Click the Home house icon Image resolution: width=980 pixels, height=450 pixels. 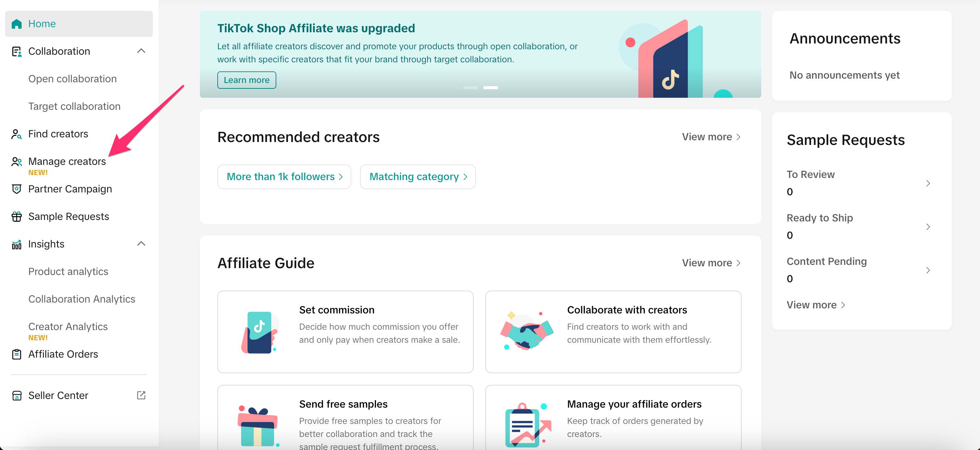(17, 24)
